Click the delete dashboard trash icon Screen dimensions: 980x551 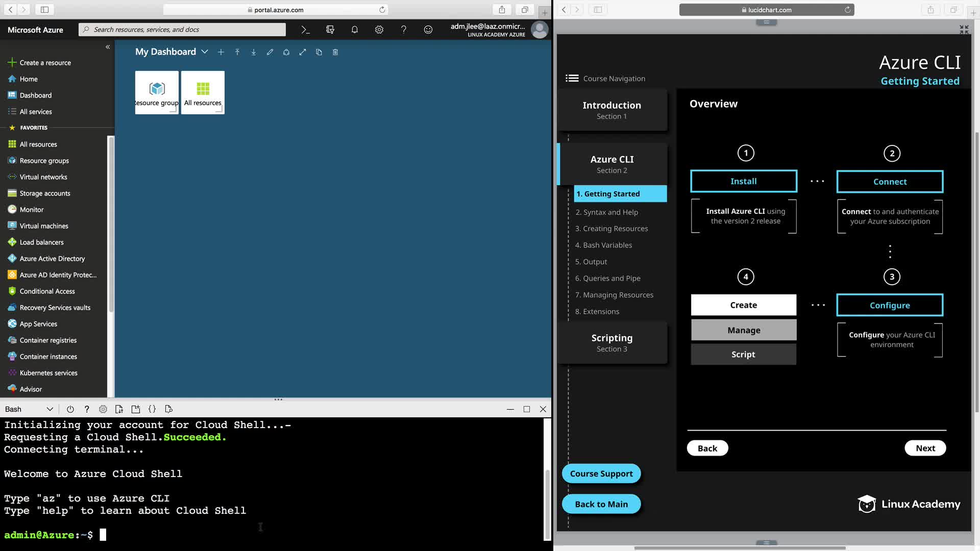[335, 52]
